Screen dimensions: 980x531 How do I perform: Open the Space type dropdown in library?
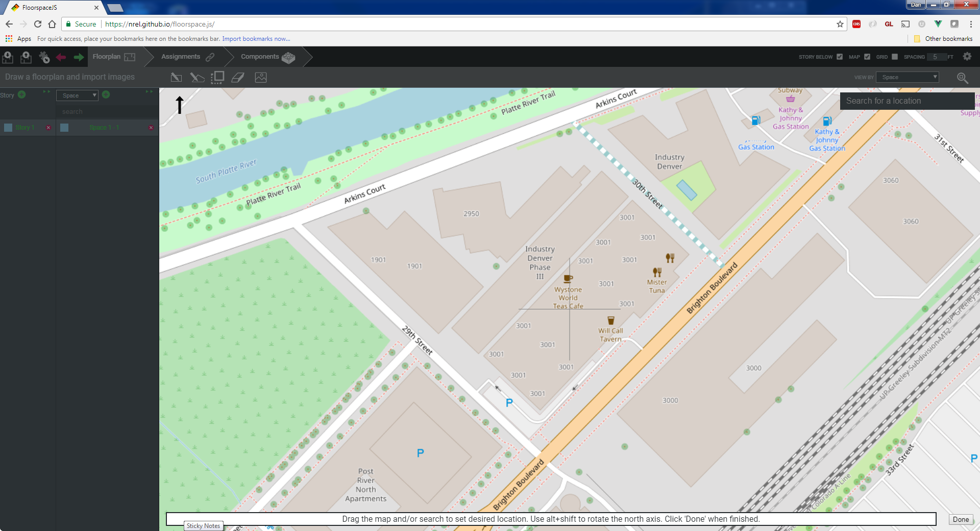point(77,95)
